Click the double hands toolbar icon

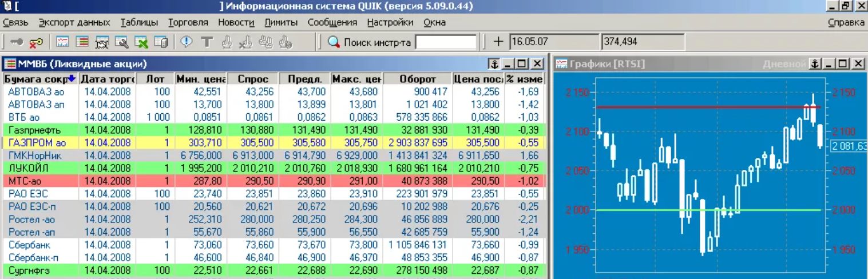click(265, 42)
